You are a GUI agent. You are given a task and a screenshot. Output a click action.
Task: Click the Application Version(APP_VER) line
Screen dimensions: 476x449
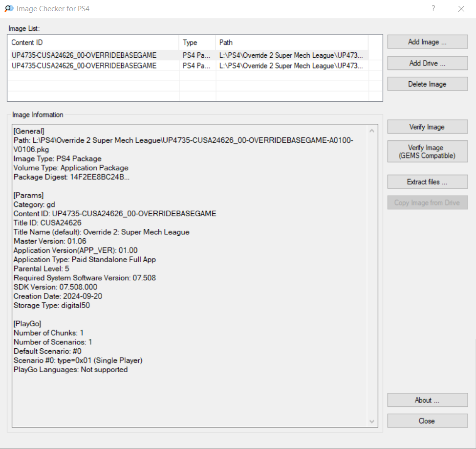[x=75, y=250]
